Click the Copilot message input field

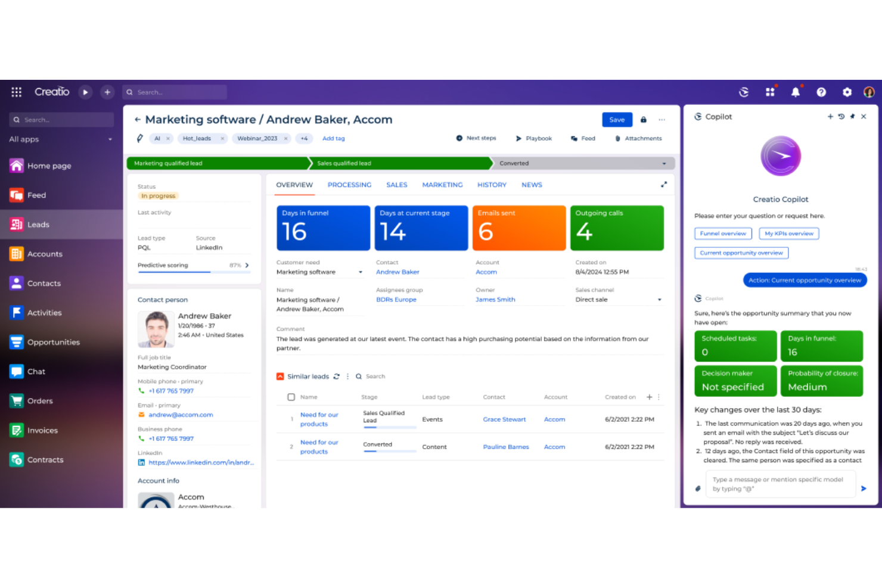[x=779, y=484]
